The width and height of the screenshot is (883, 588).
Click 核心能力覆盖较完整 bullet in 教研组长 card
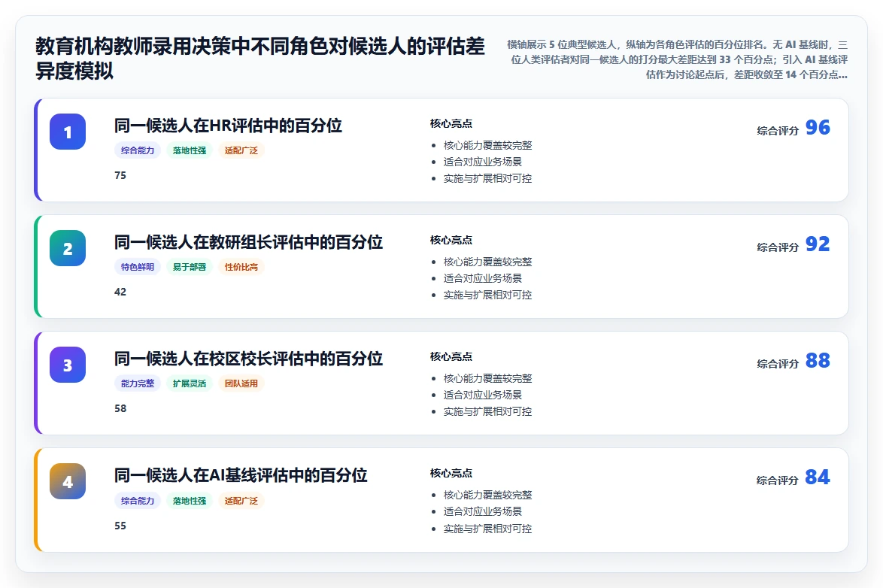click(x=487, y=262)
